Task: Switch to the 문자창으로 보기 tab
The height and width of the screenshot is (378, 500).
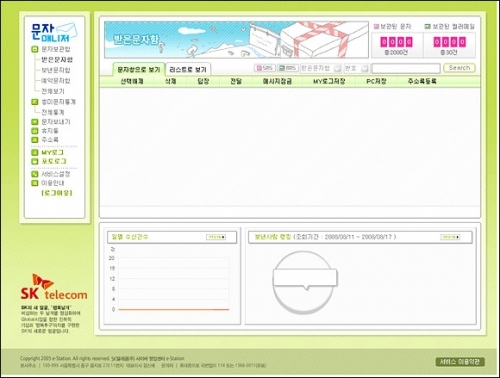Action: click(x=139, y=70)
